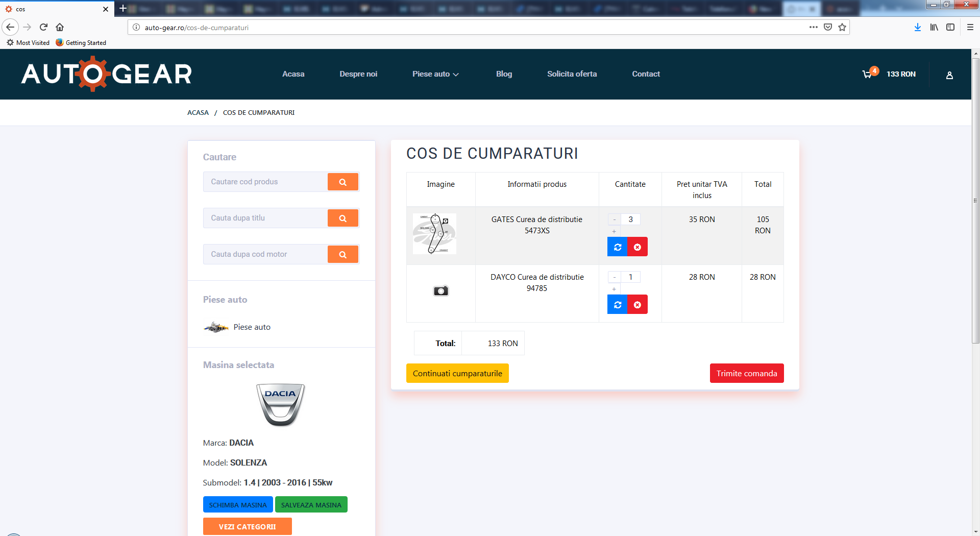Click the browser address bar URL
Image resolution: width=980 pixels, height=536 pixels.
[197, 28]
